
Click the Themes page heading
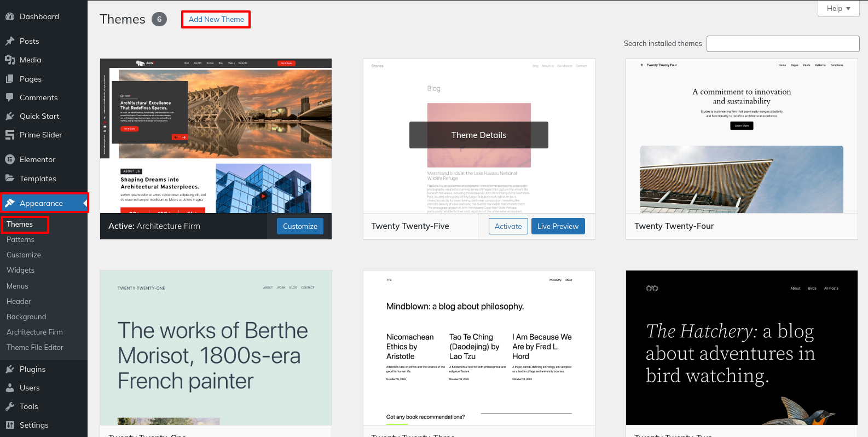123,19
